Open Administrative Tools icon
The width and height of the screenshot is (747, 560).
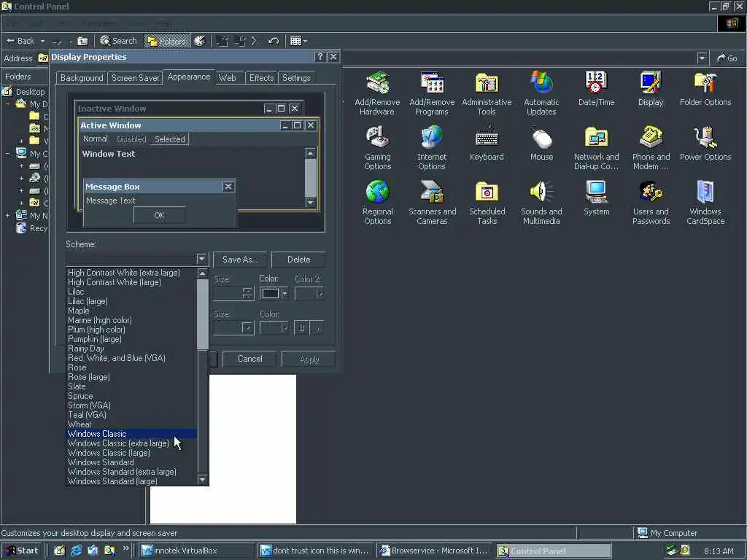[x=487, y=93]
